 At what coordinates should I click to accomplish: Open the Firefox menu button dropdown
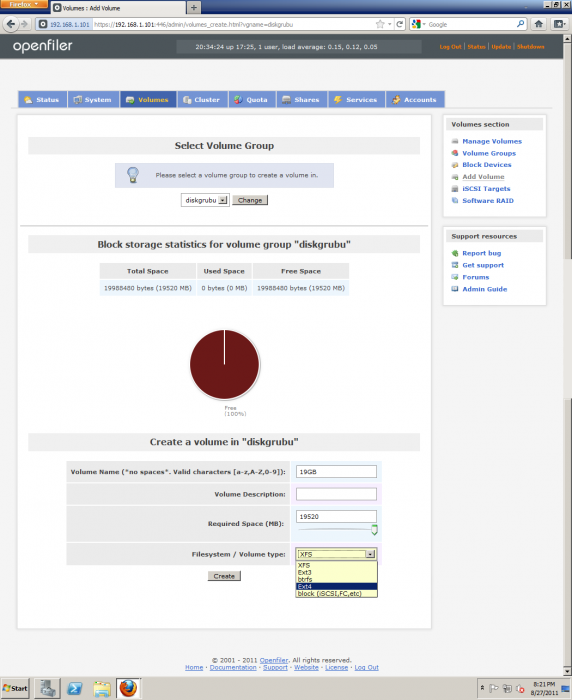click(24, 4)
